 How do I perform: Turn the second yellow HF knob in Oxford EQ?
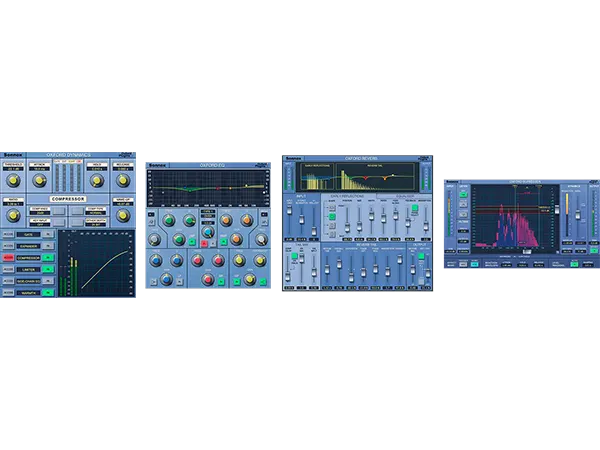(260, 261)
